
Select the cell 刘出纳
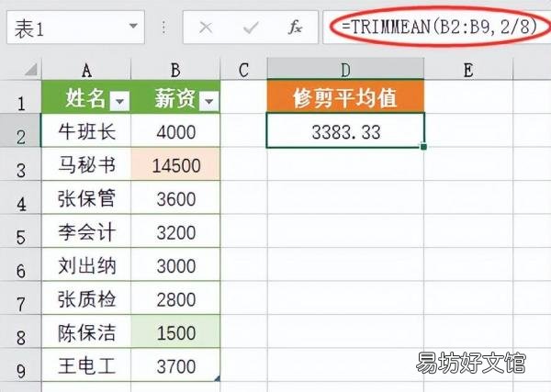point(86,264)
